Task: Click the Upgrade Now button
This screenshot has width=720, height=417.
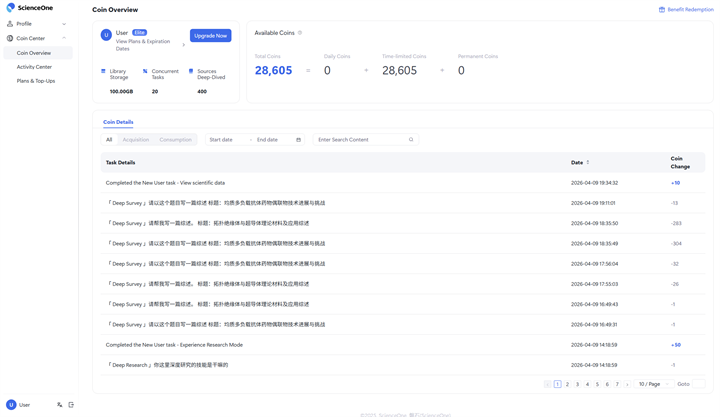Action: coord(210,36)
